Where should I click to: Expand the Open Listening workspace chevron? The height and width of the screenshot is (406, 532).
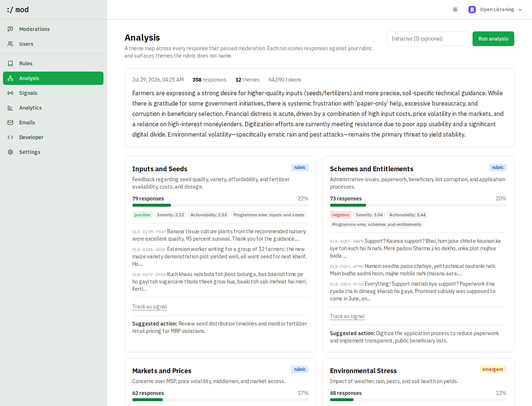(x=520, y=10)
